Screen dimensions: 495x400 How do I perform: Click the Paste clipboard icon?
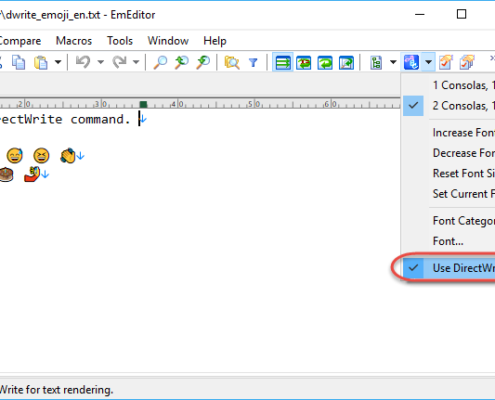[41, 62]
